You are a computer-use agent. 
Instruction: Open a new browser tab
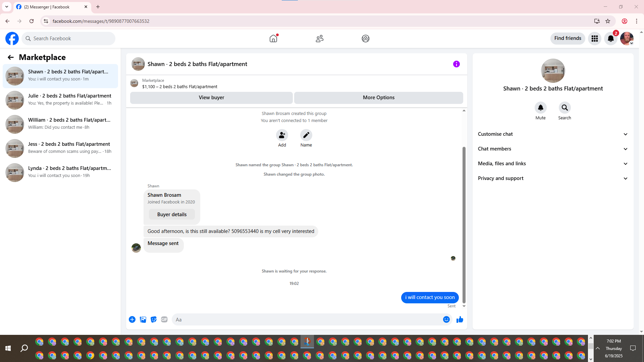(98, 7)
